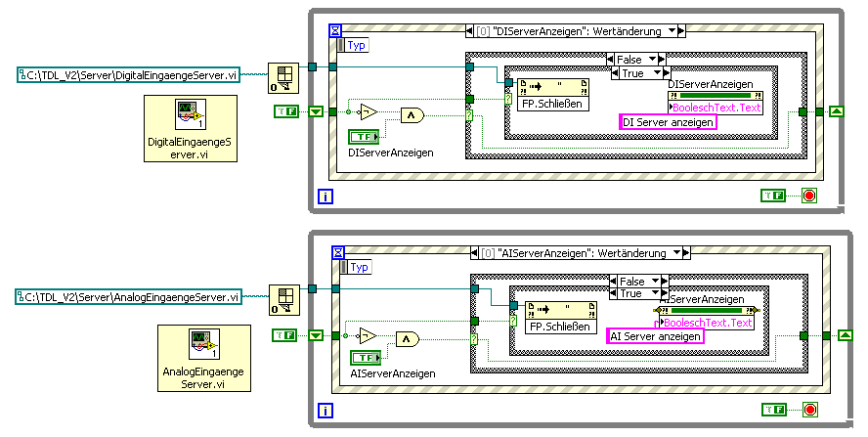Select the AnalogEingaengeServer.vi path constant
The width and height of the screenshot is (868, 437).
128,297
